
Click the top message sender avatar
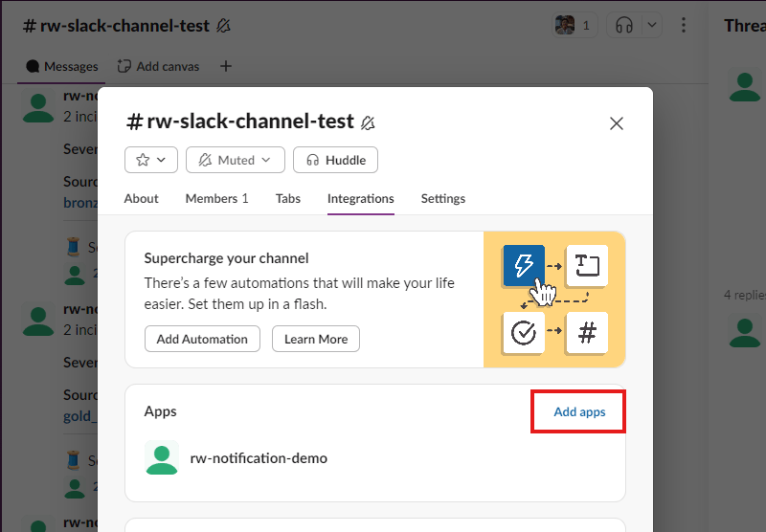tap(38, 108)
